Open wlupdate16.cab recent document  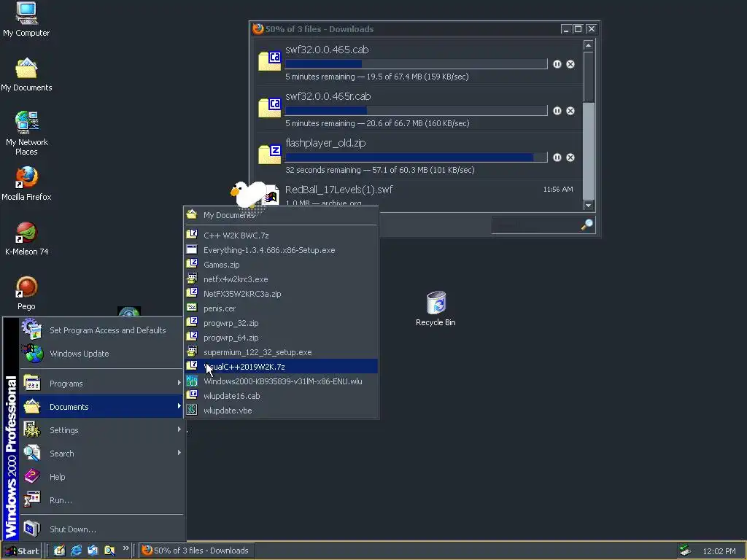coord(281,396)
